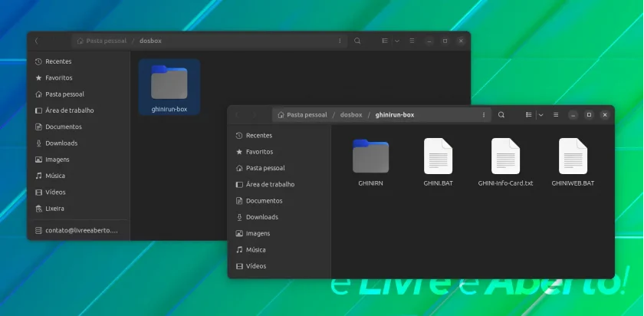Click search icon in ghinirun-box window
This screenshot has width=644, height=316.
click(x=501, y=115)
